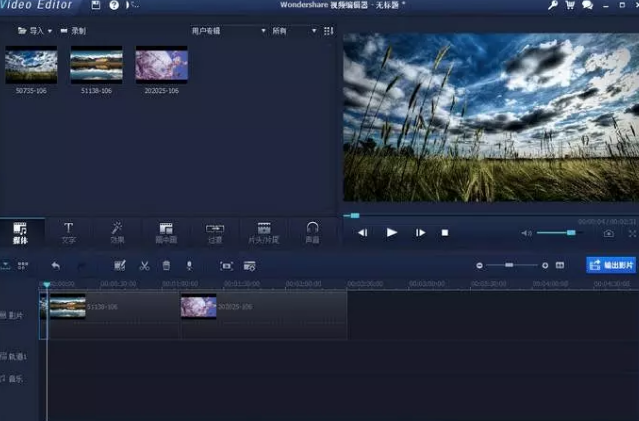This screenshot has height=421, width=639.
Task: Switch to the 片头/片尾 intro/credit tab
Action: (264, 233)
